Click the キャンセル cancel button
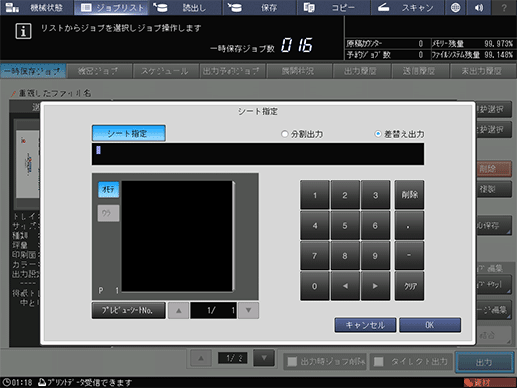 tap(365, 325)
